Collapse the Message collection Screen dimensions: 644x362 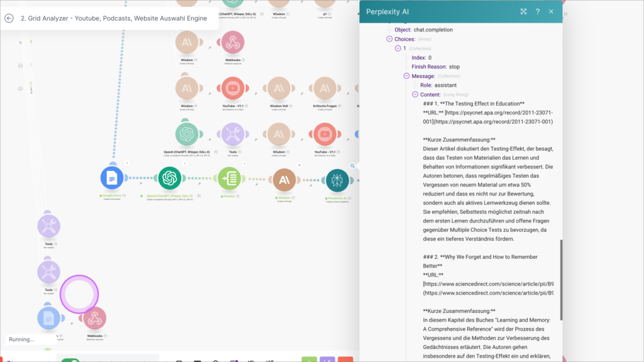coord(407,76)
